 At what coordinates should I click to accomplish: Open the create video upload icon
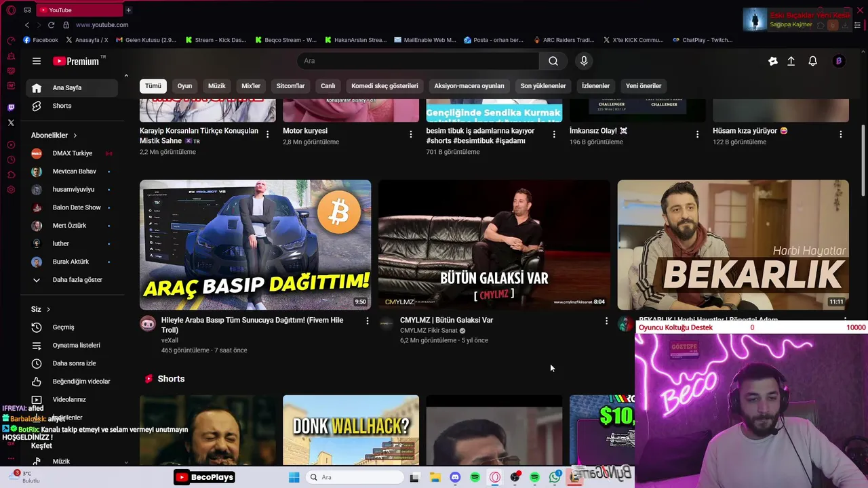pyautogui.click(x=791, y=61)
